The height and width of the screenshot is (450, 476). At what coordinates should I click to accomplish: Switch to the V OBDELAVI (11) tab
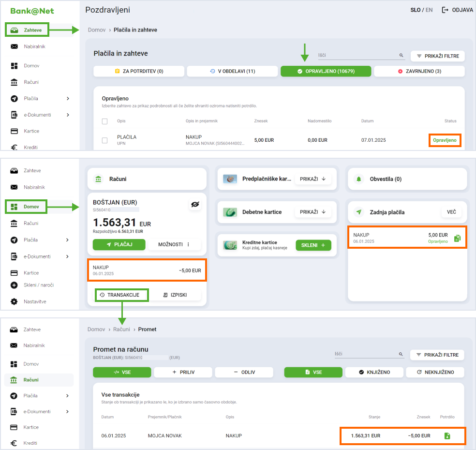232,71
